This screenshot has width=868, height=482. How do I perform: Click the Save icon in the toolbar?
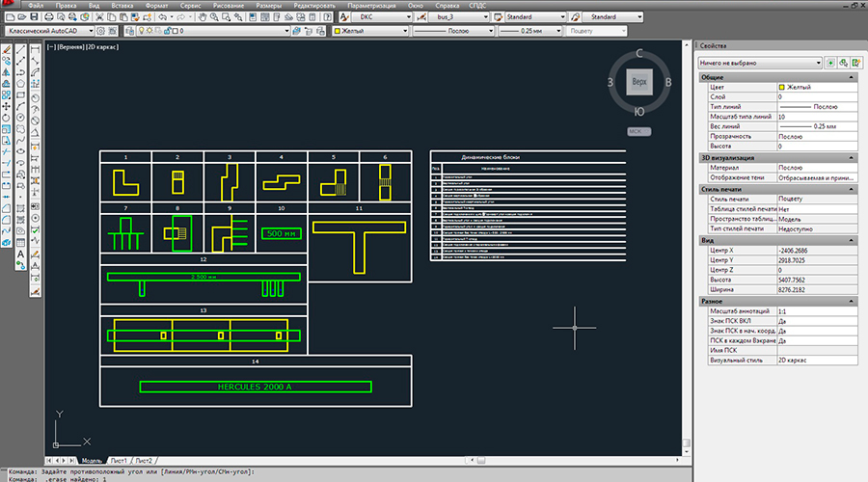coord(34,17)
